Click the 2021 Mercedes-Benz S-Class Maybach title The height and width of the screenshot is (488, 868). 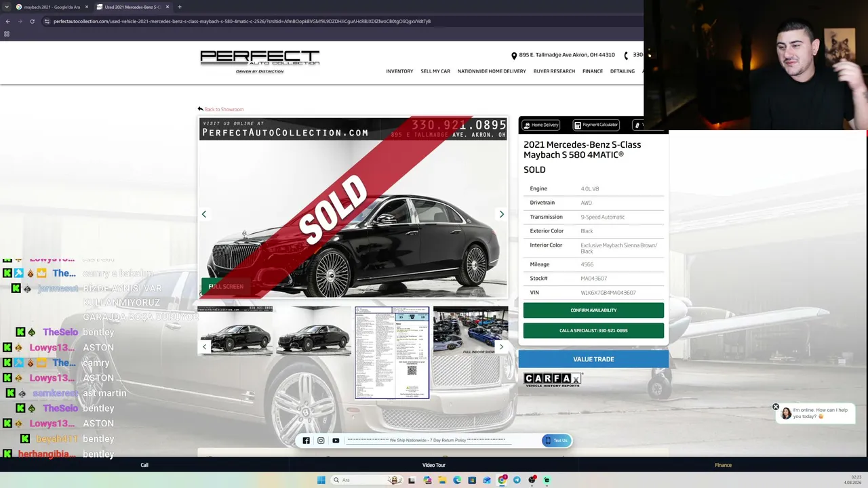[582, 149]
